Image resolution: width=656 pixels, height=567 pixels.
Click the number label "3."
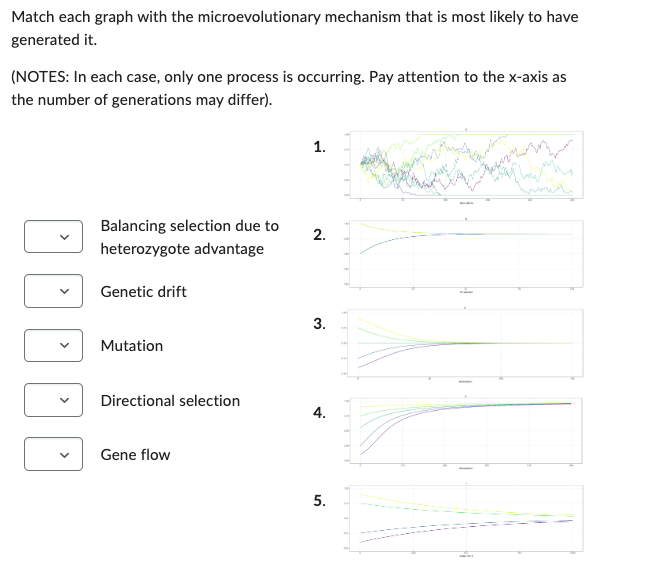[x=318, y=323]
